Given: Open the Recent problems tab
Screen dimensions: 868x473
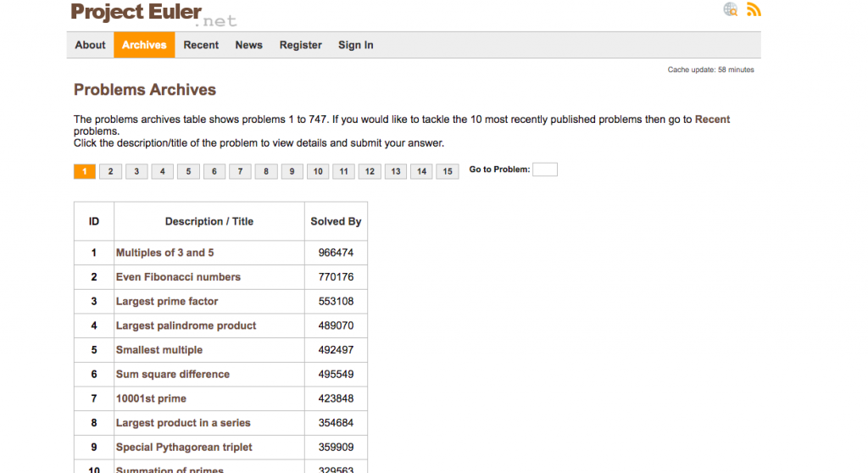Looking at the screenshot, I should pyautogui.click(x=201, y=45).
